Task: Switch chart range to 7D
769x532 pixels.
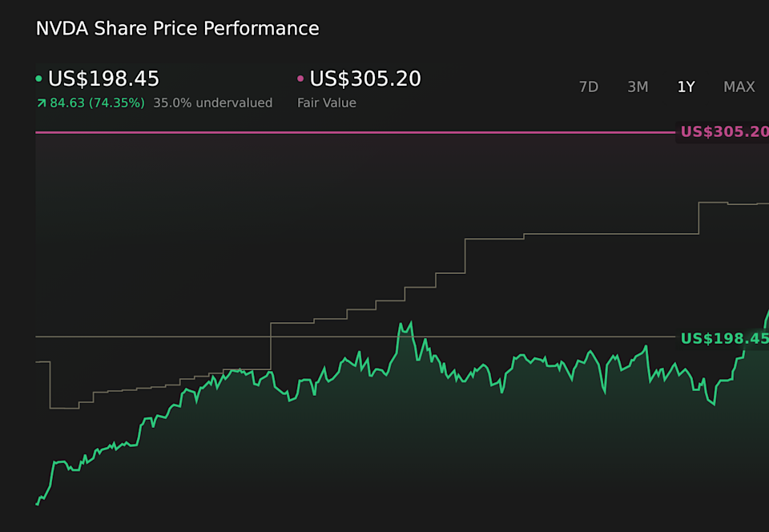Action: pyautogui.click(x=589, y=87)
